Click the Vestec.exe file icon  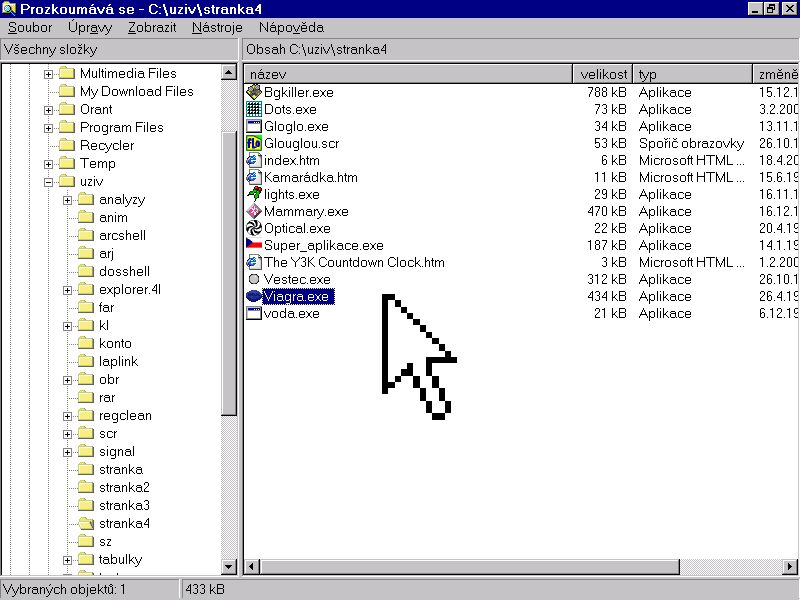[254, 279]
